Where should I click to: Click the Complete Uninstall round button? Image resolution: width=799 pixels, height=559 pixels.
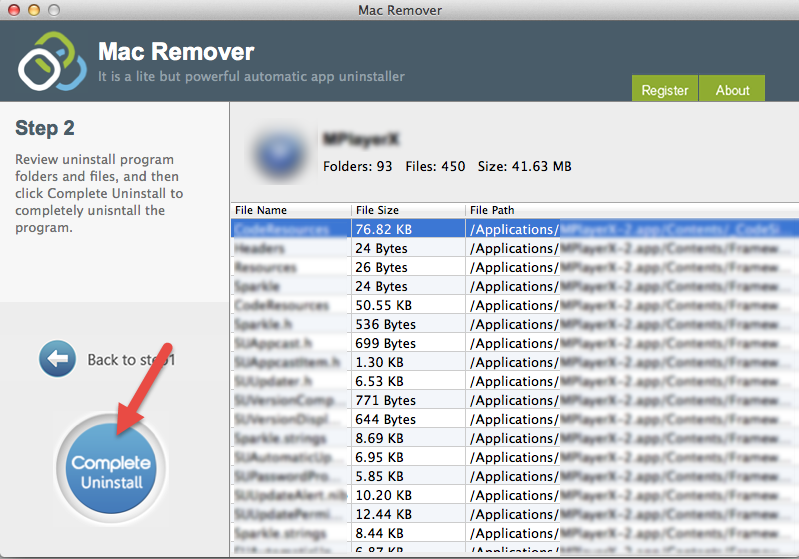[x=111, y=469]
